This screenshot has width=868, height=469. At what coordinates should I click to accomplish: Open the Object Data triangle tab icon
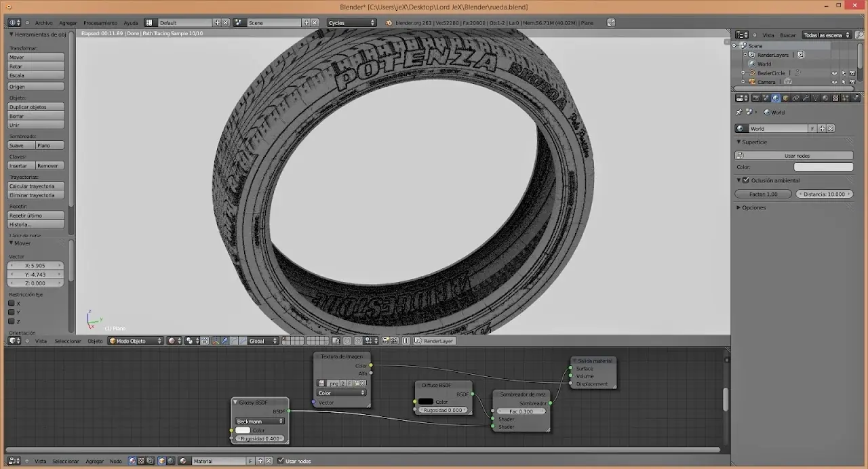pyautogui.click(x=816, y=98)
